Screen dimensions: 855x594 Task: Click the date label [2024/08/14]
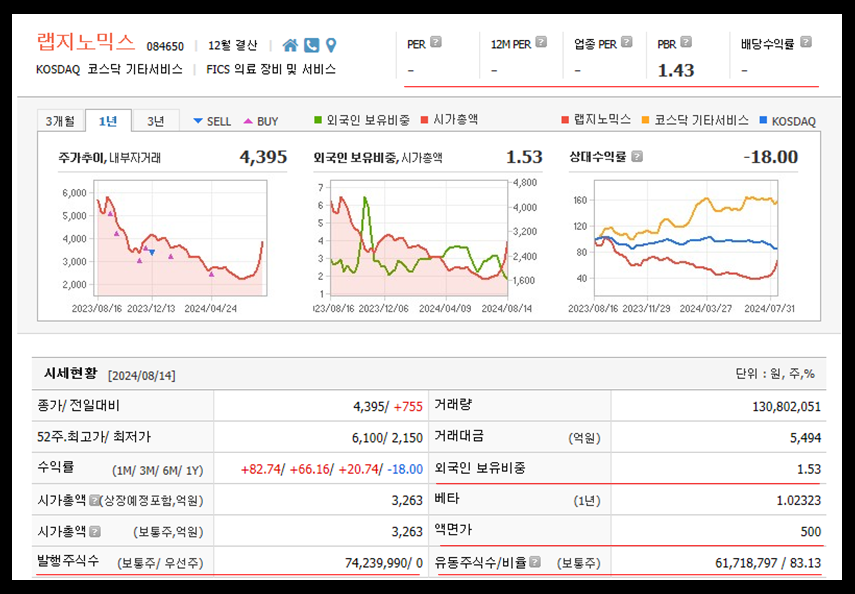(x=142, y=376)
